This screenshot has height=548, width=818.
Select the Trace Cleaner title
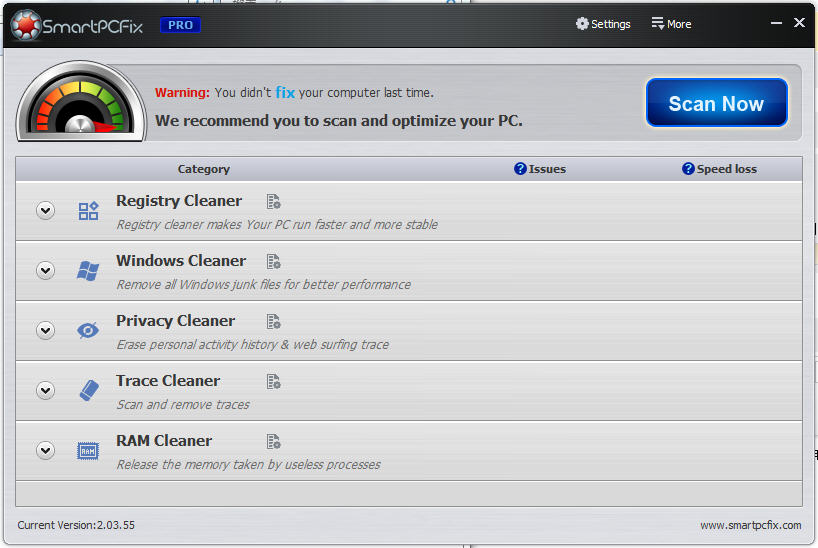[x=168, y=380]
